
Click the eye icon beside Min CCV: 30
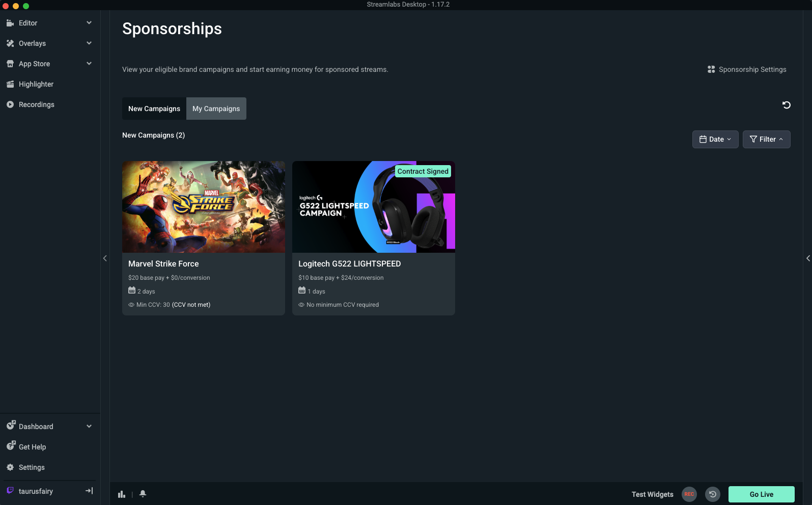click(131, 305)
